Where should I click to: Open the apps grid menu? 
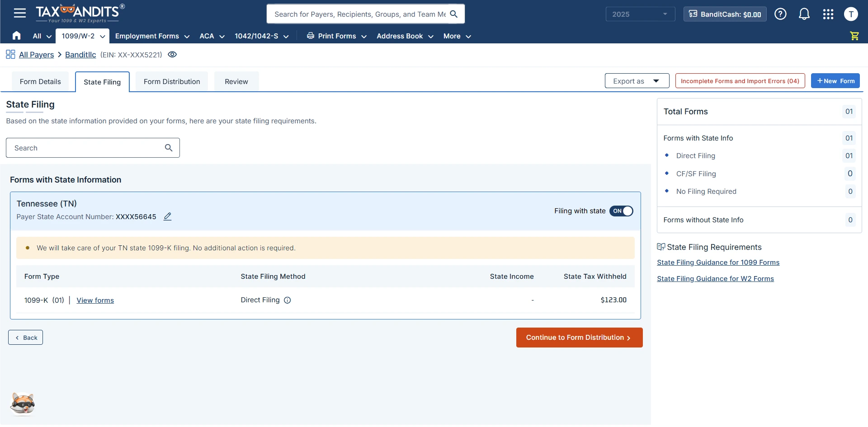pos(828,14)
